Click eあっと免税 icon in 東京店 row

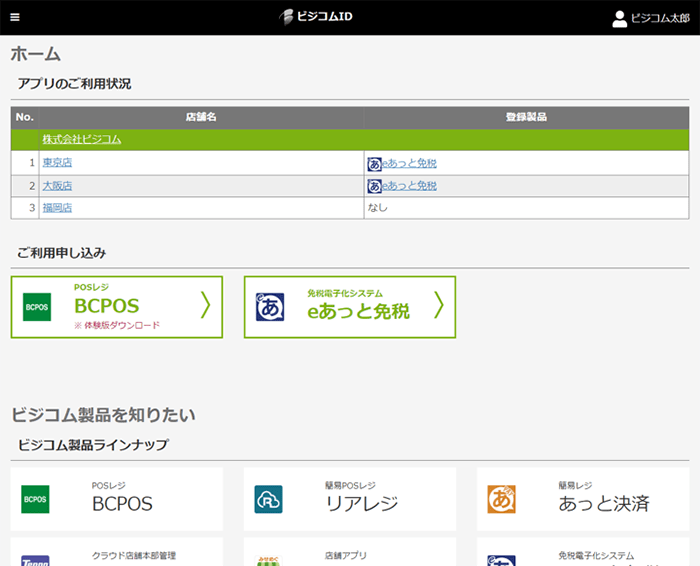click(x=375, y=163)
